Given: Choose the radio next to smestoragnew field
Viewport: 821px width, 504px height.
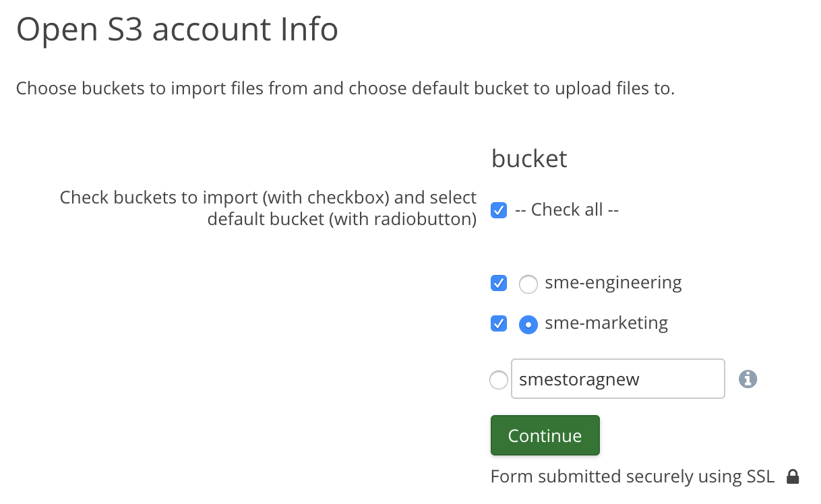Looking at the screenshot, I should click(x=499, y=380).
